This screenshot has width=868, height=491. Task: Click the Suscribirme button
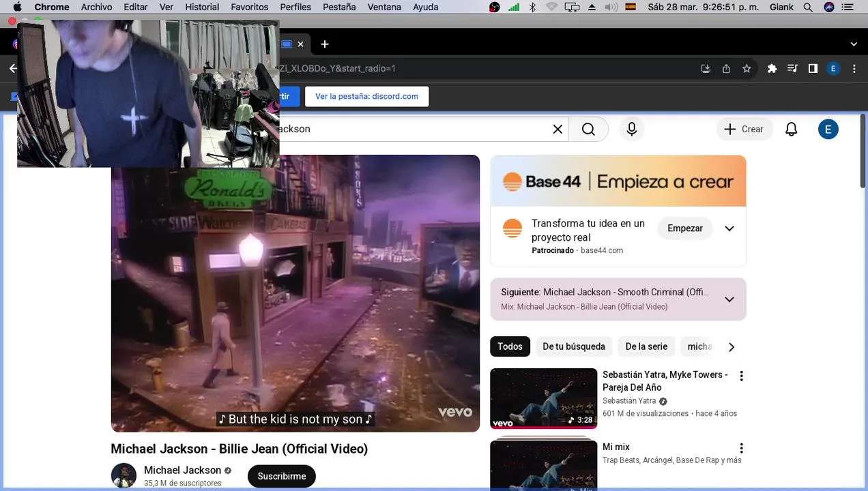pyautogui.click(x=282, y=476)
